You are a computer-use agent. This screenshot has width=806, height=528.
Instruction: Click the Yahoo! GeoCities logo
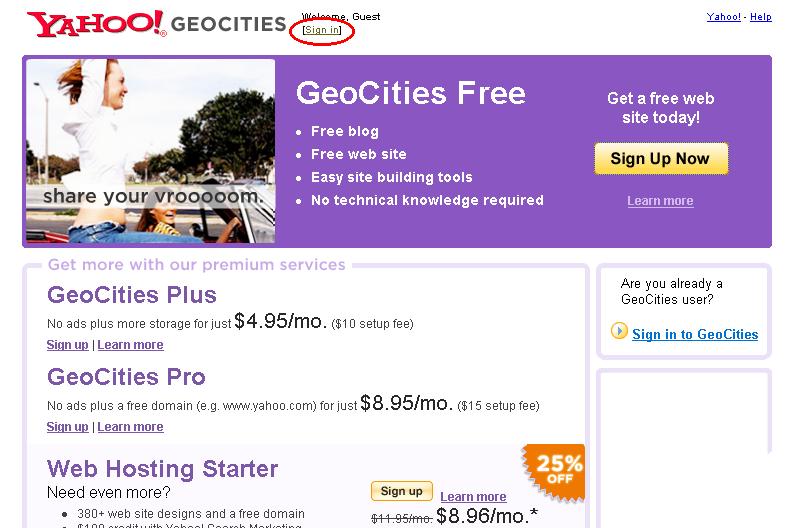[156, 24]
